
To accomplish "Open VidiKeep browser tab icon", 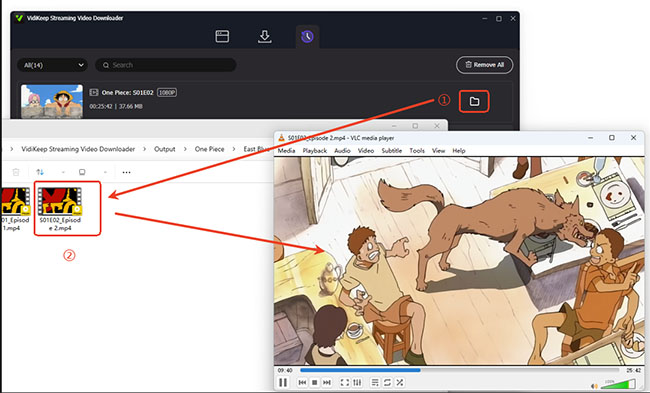I will (x=222, y=36).
